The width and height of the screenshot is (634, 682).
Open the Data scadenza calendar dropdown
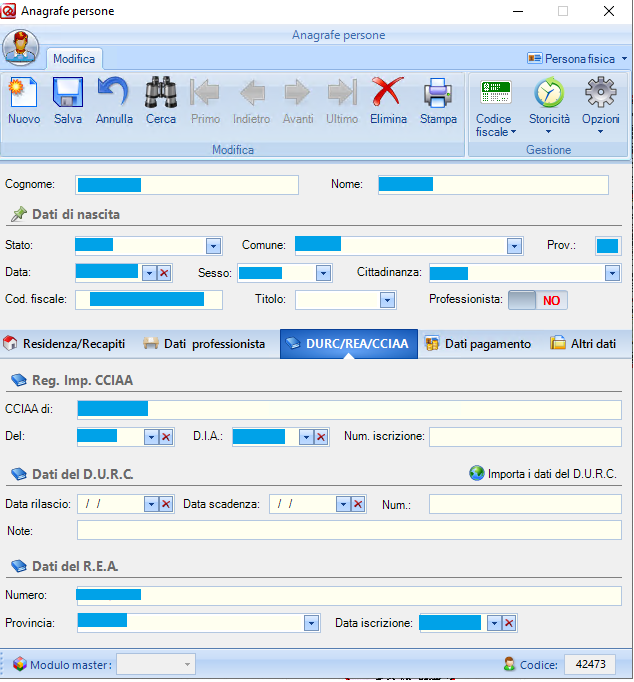coord(344,504)
